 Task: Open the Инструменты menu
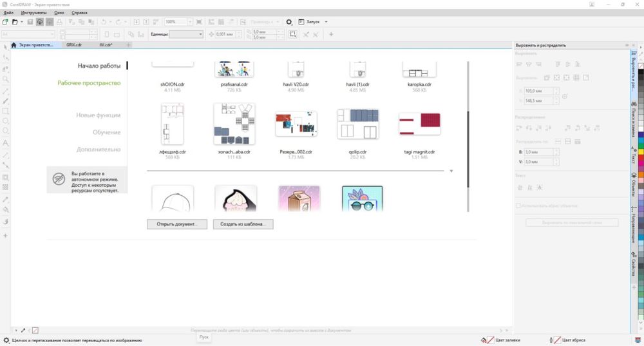click(x=33, y=13)
